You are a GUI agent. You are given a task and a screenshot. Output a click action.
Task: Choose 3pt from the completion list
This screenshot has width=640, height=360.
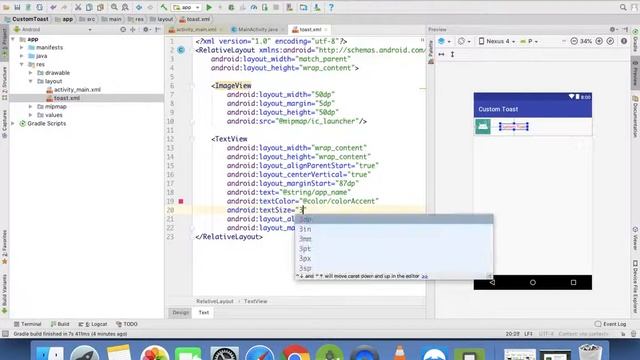[394, 249]
